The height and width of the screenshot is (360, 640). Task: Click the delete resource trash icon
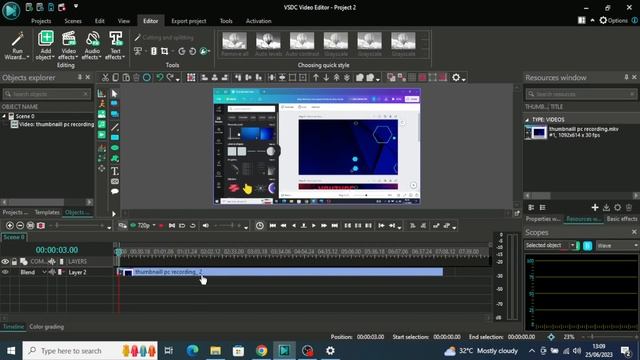point(629,208)
